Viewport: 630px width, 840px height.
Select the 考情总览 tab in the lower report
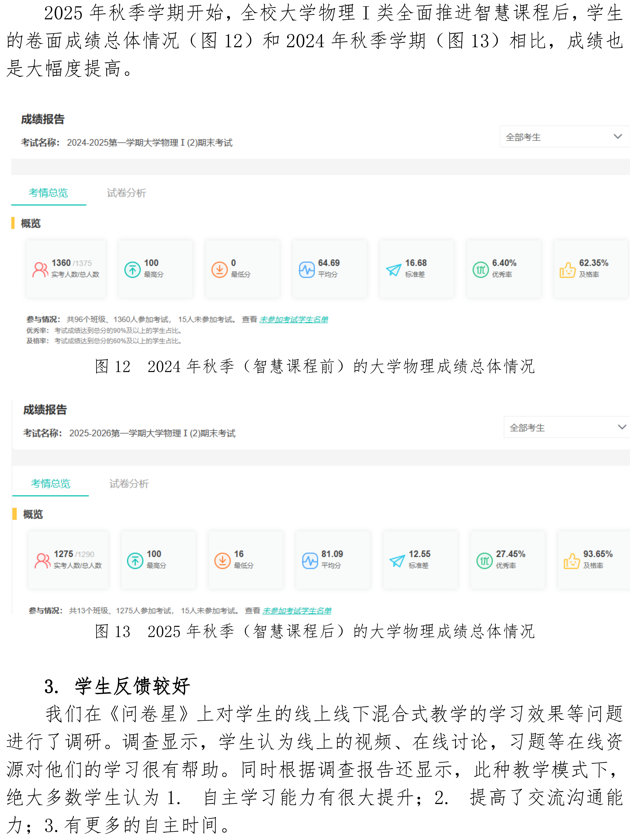[51, 483]
